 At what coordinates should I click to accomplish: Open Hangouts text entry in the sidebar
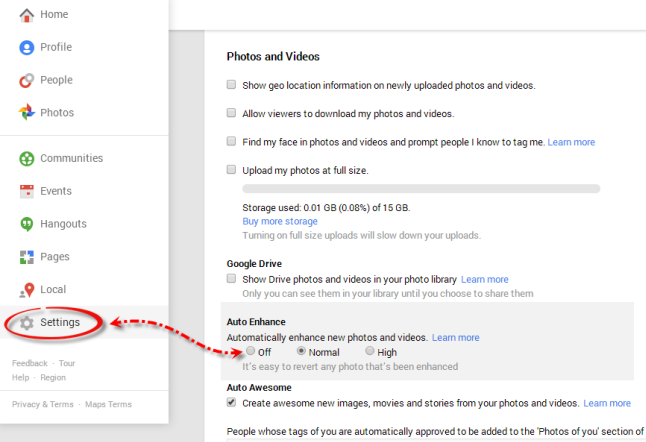pos(63,224)
